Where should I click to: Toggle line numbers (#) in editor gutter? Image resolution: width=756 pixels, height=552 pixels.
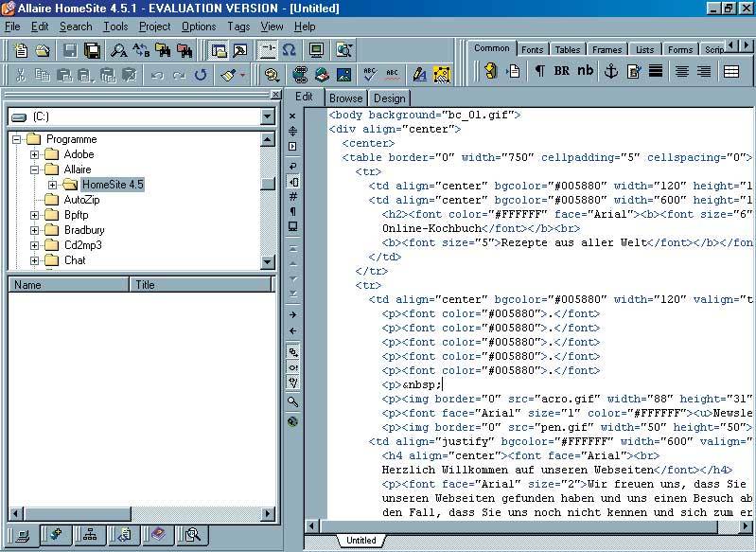point(292,196)
